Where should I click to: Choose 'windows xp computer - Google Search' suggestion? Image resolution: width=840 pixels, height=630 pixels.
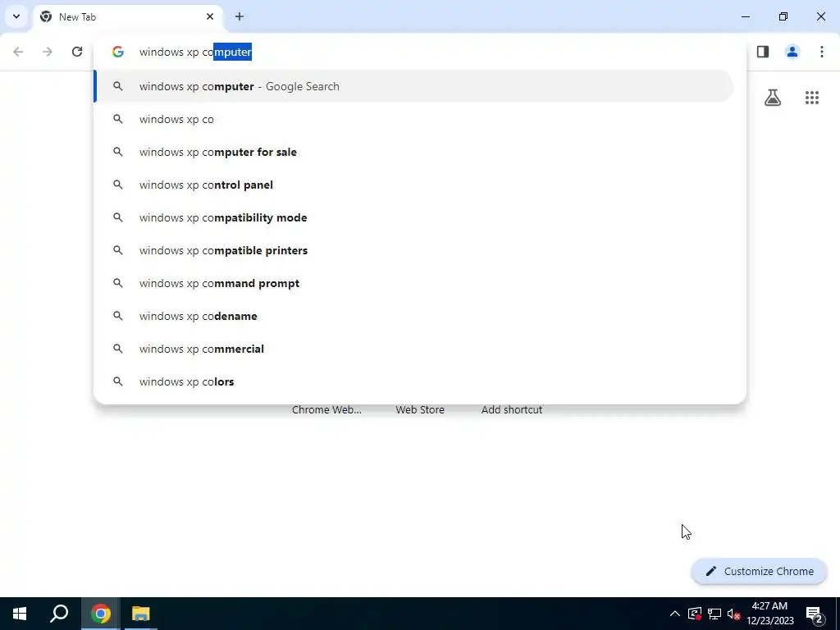click(x=413, y=86)
